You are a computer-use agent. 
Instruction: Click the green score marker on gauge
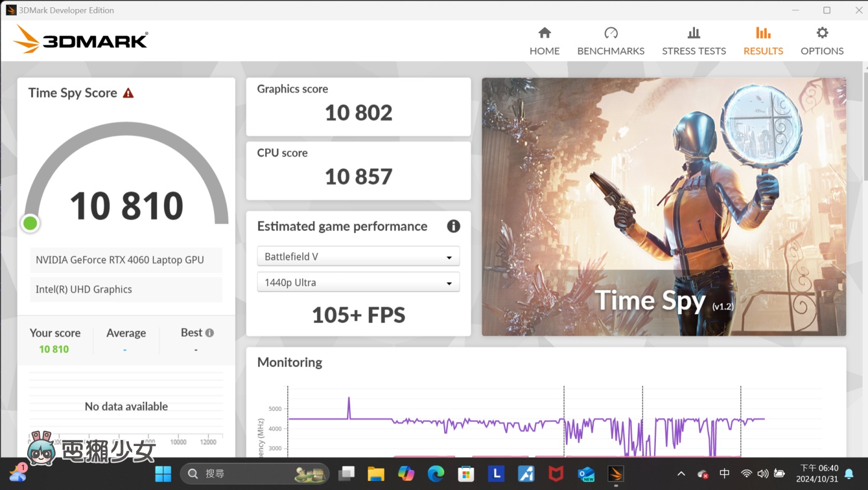coord(30,224)
